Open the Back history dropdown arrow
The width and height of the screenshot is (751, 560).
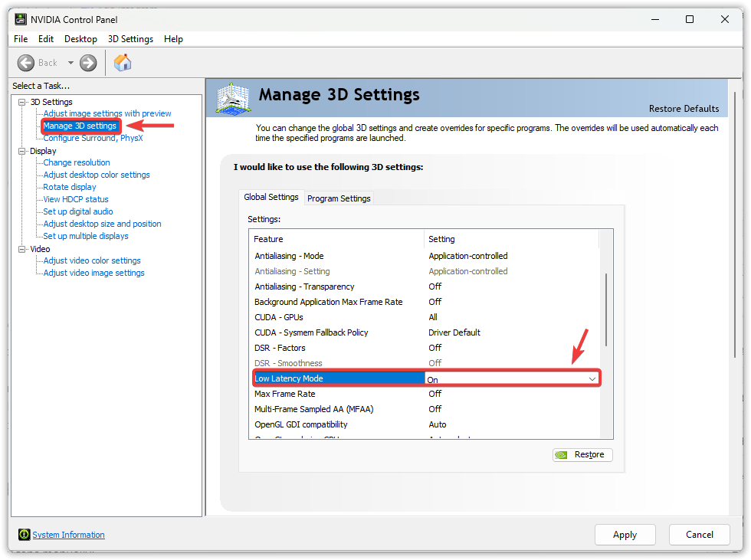[71, 63]
